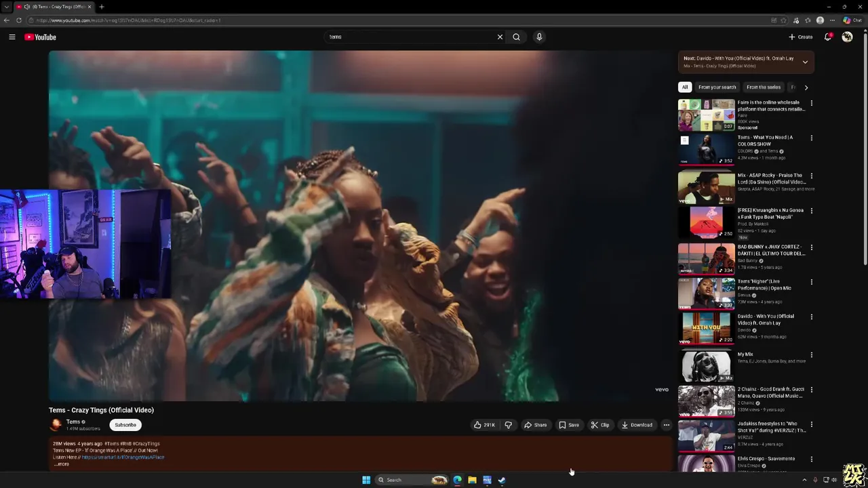Open the Copilot Chat button

[852, 20]
